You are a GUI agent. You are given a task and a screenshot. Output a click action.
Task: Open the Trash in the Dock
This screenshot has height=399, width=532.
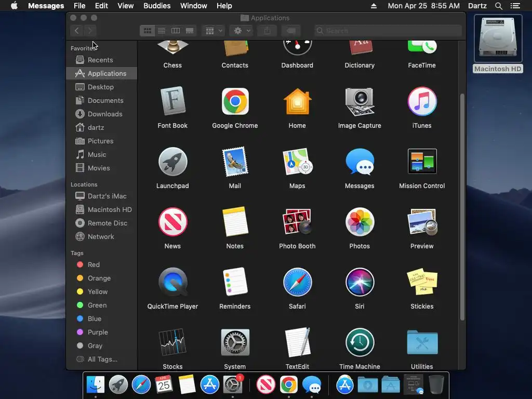pyautogui.click(x=436, y=384)
